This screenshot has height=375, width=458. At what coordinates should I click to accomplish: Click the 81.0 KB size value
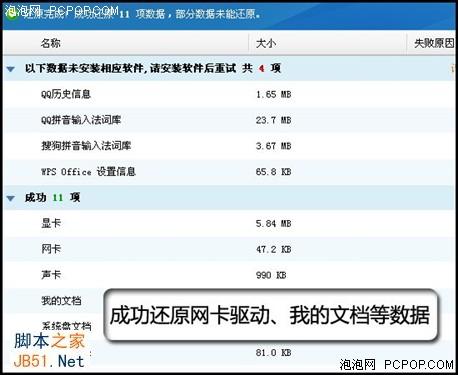point(274,353)
